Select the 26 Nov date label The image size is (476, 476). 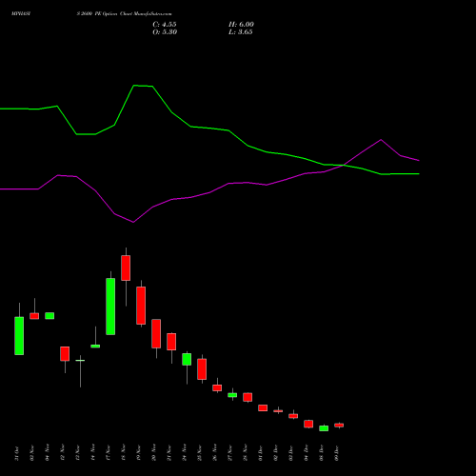(215, 453)
